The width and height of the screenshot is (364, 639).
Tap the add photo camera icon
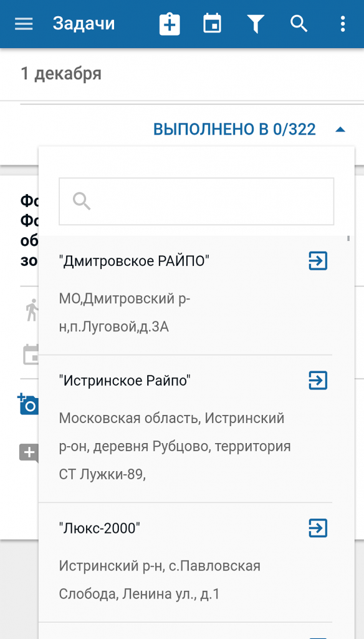coord(28,404)
